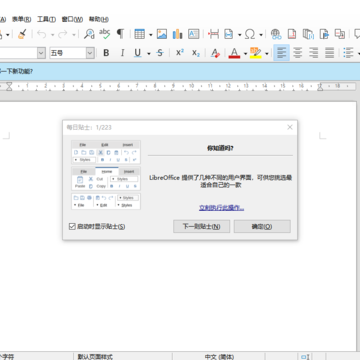Apply subscript formatting

(196, 53)
